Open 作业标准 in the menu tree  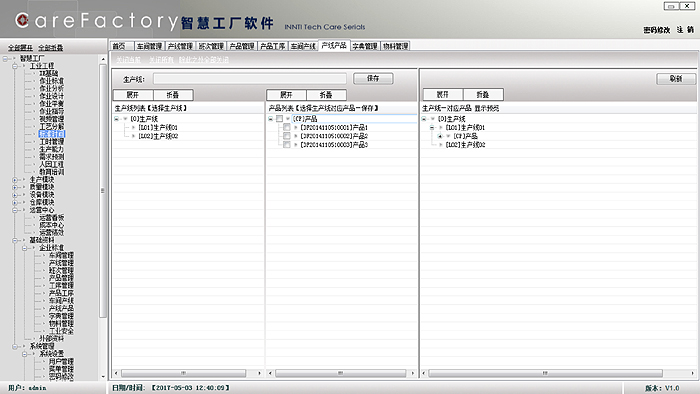[x=51, y=81]
